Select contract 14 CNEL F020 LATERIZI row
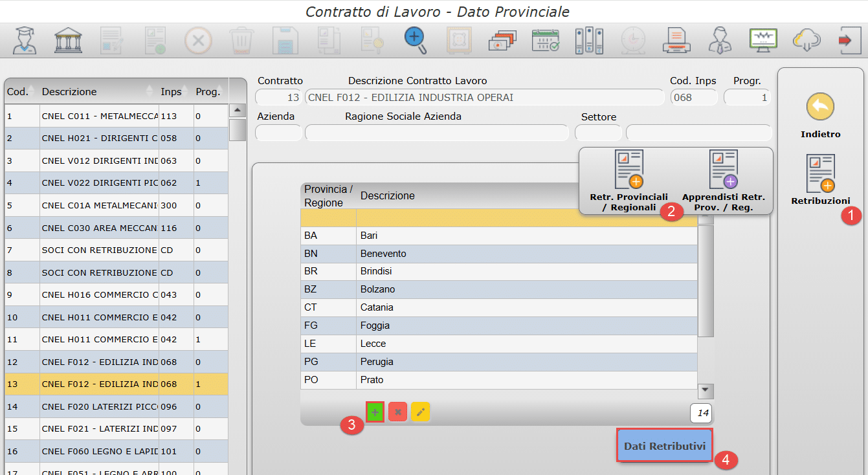868x475 pixels. (117, 406)
